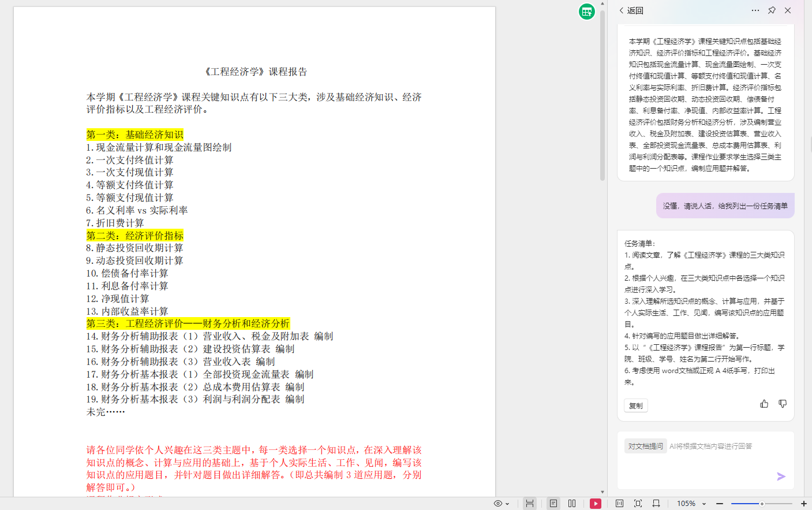Copy the task list with 复制 button

pos(636,405)
